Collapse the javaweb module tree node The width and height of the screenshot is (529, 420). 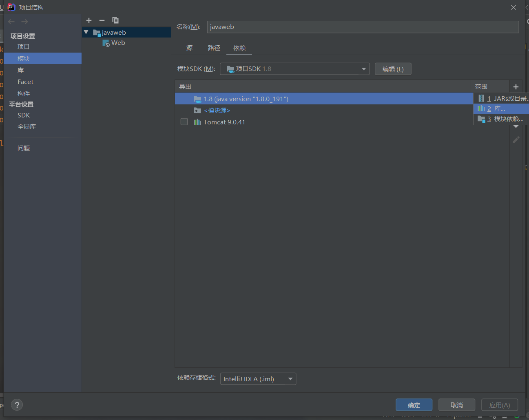point(86,32)
